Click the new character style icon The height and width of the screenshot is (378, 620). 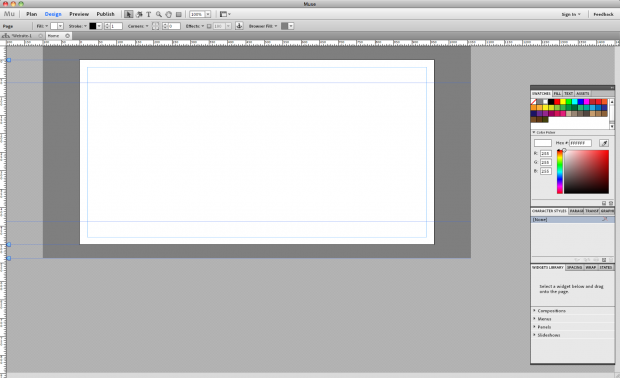click(x=604, y=260)
